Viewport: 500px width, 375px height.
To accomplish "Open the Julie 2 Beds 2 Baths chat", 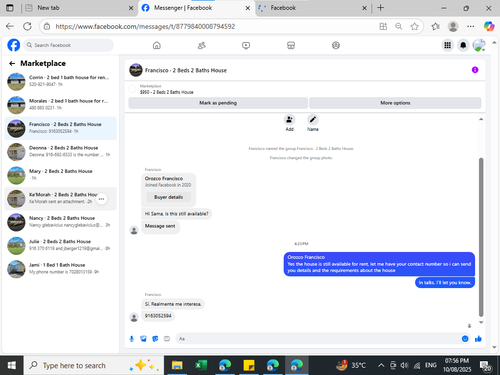I will pos(60,245).
